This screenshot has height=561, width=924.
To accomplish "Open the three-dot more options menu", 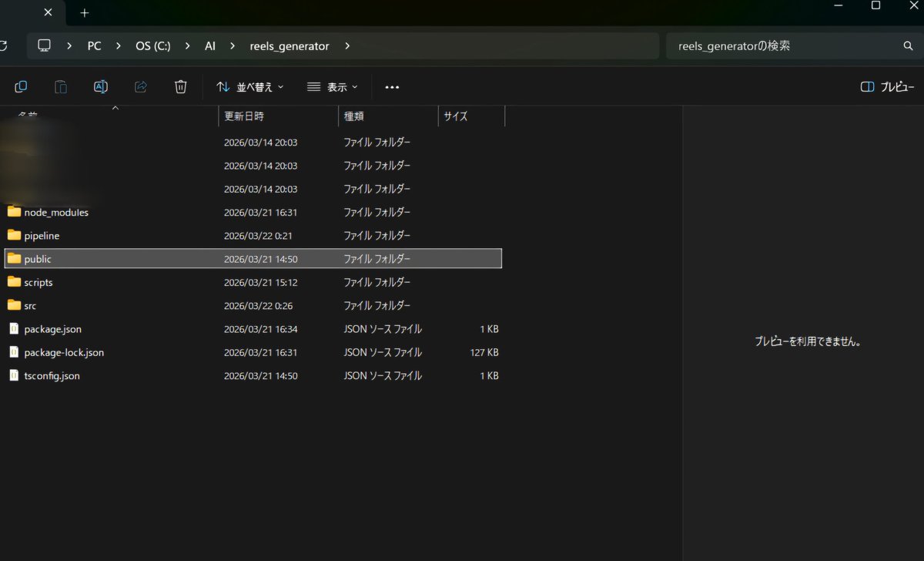I will (392, 87).
